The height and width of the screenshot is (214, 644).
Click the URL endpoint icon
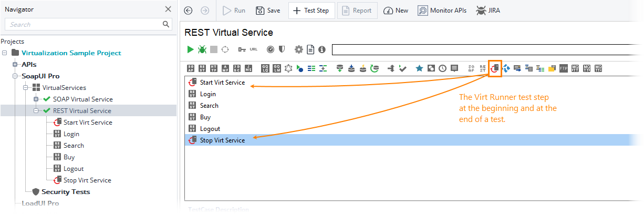click(254, 49)
